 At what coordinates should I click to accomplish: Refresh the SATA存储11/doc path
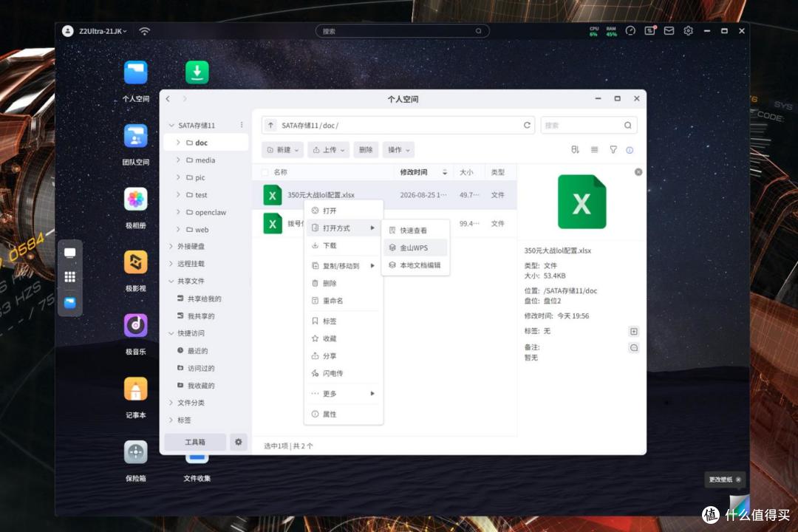click(x=527, y=125)
